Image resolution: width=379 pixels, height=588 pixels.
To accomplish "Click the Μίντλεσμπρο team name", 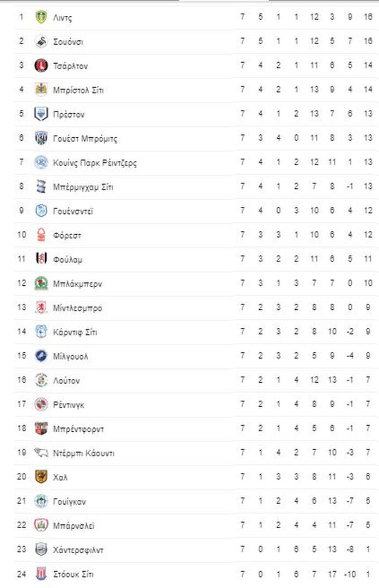I will pyautogui.click(x=77, y=308).
